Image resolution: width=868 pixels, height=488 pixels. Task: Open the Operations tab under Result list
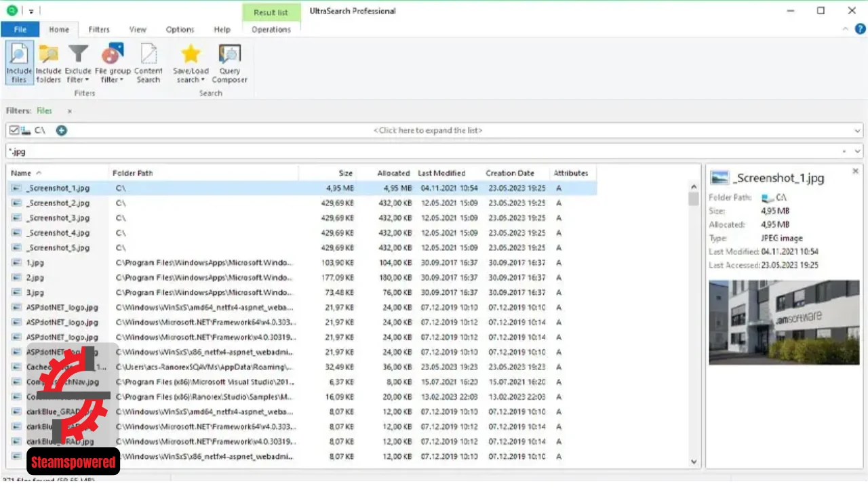271,29
